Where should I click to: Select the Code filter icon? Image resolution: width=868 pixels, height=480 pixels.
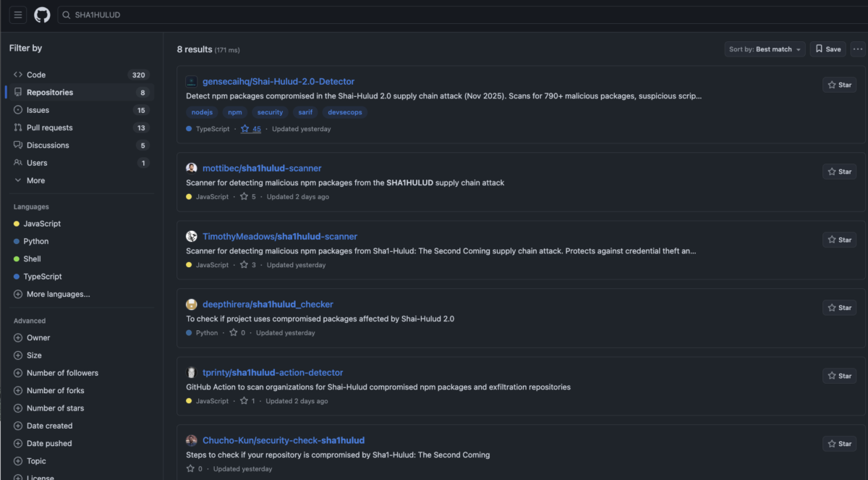tap(18, 75)
